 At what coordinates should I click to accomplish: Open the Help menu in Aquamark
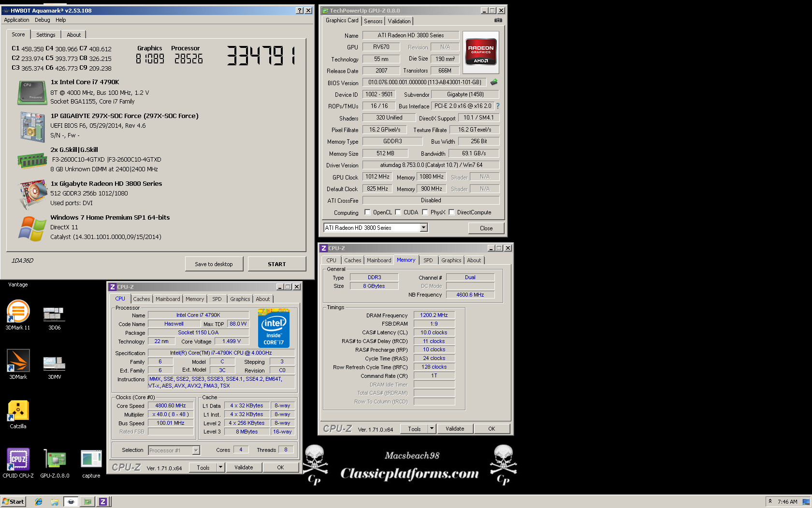(x=60, y=20)
